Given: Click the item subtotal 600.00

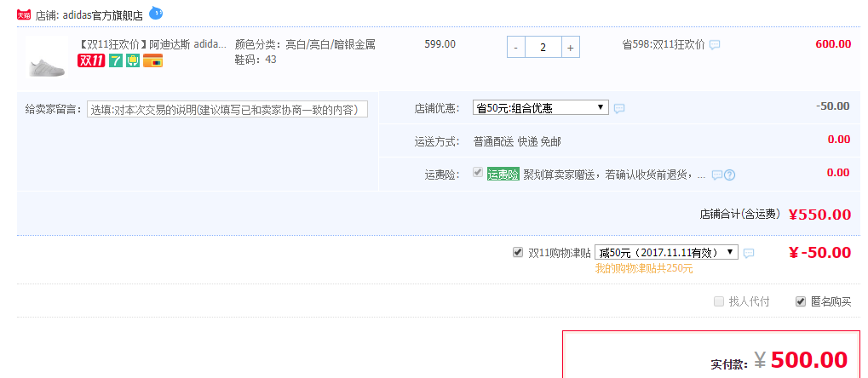Looking at the screenshot, I should point(833,44).
